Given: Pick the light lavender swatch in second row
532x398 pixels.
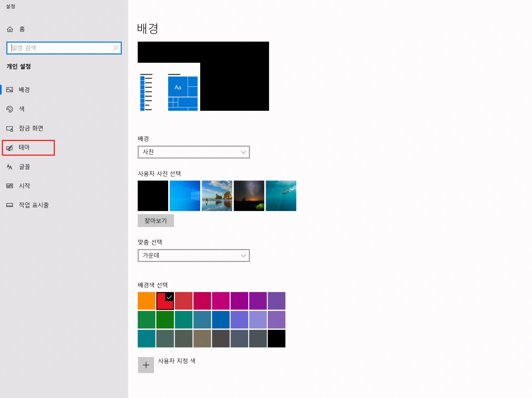Looking at the screenshot, I should pos(258,320).
